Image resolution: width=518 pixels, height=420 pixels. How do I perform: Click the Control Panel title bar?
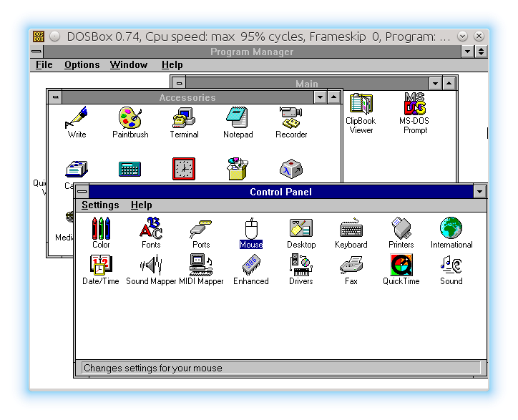[x=280, y=192]
